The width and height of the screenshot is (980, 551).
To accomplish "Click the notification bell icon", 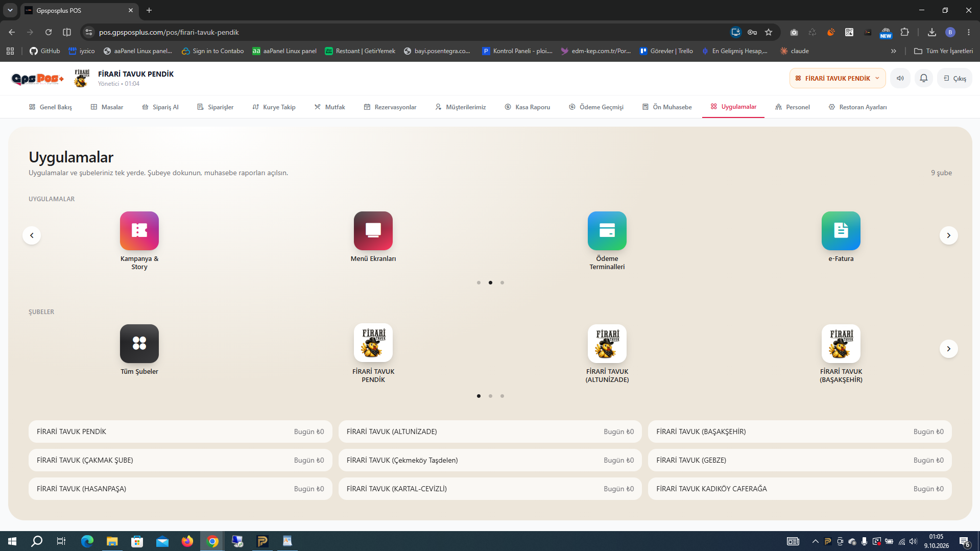I will (x=924, y=78).
